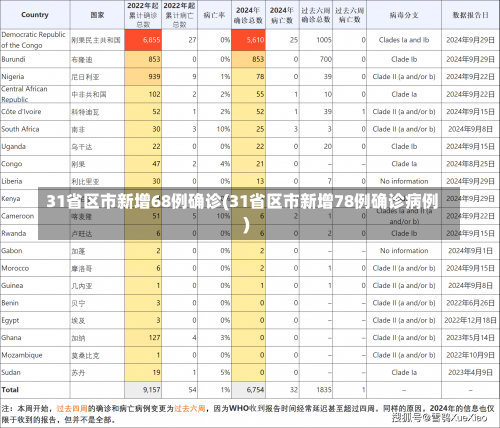This screenshot has width=500, height=428.
Task: Click the "102" cell in Central African Republic row
Action: click(x=143, y=94)
